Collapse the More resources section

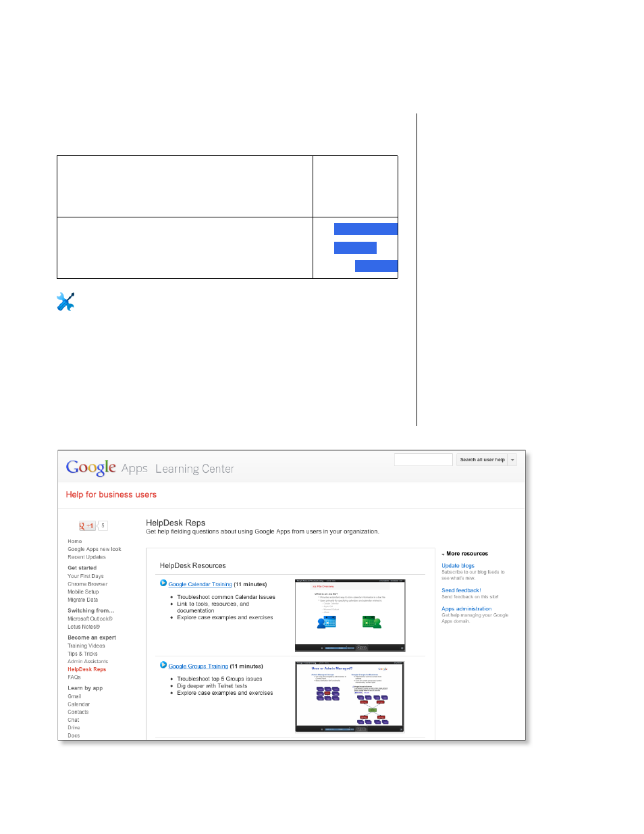[x=444, y=554]
